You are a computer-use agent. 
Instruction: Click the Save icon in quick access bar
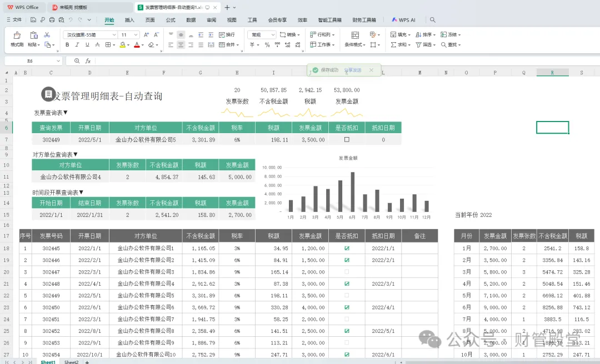pos(33,20)
